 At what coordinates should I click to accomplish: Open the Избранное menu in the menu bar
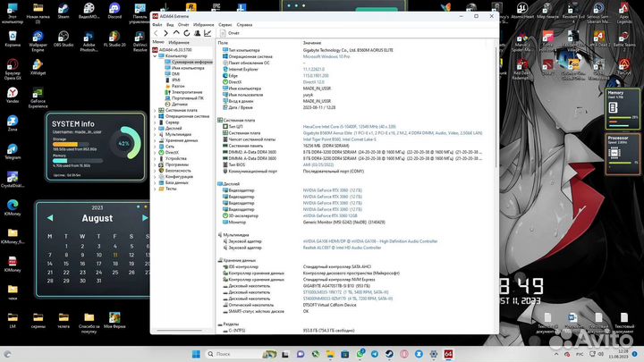click(203, 25)
